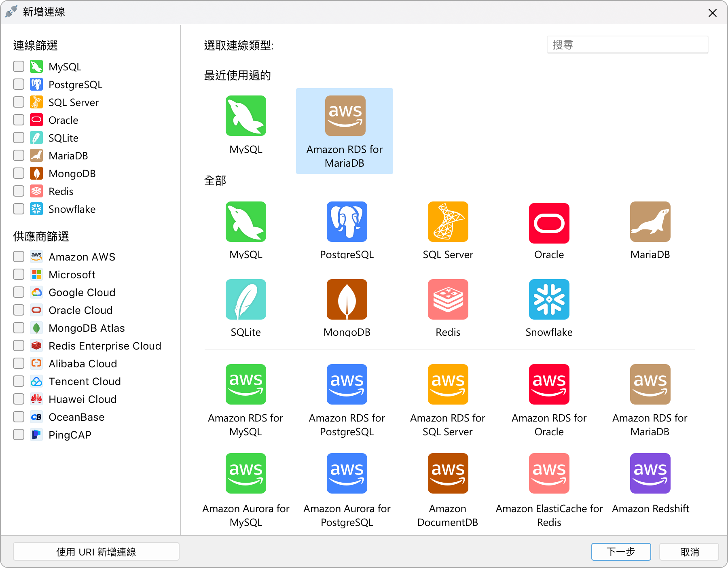Check the SQL Server connection filter

pyautogui.click(x=19, y=102)
